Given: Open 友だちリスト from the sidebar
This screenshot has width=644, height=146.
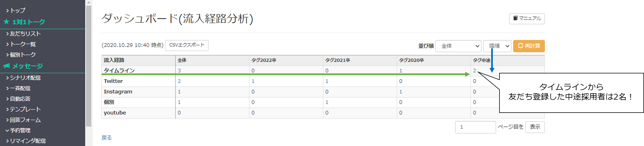Looking at the screenshot, I should point(23,34).
